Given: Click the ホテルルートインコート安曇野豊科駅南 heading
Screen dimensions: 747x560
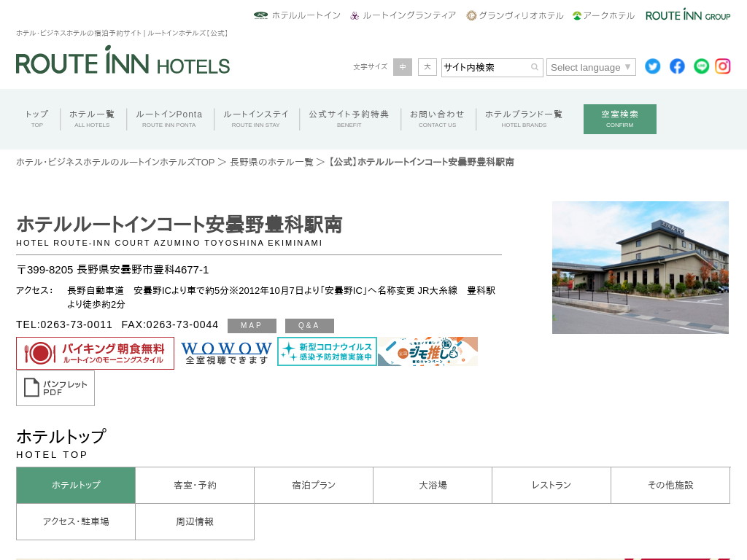Looking at the screenshot, I should pos(179,225).
